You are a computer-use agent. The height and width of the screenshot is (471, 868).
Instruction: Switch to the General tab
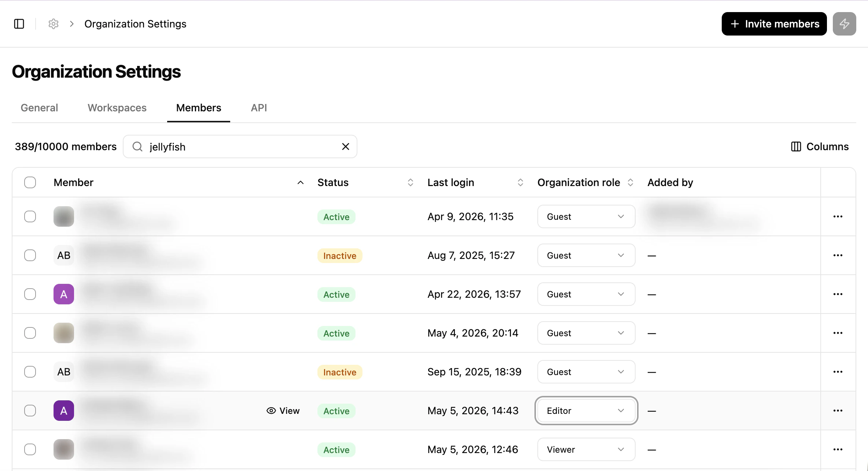coord(39,108)
